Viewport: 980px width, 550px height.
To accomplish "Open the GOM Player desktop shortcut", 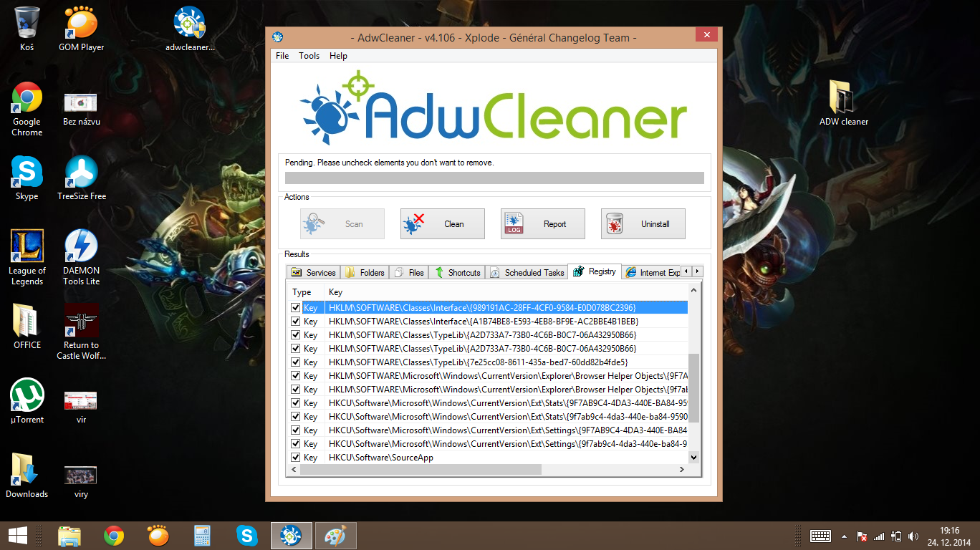I will pos(82,29).
